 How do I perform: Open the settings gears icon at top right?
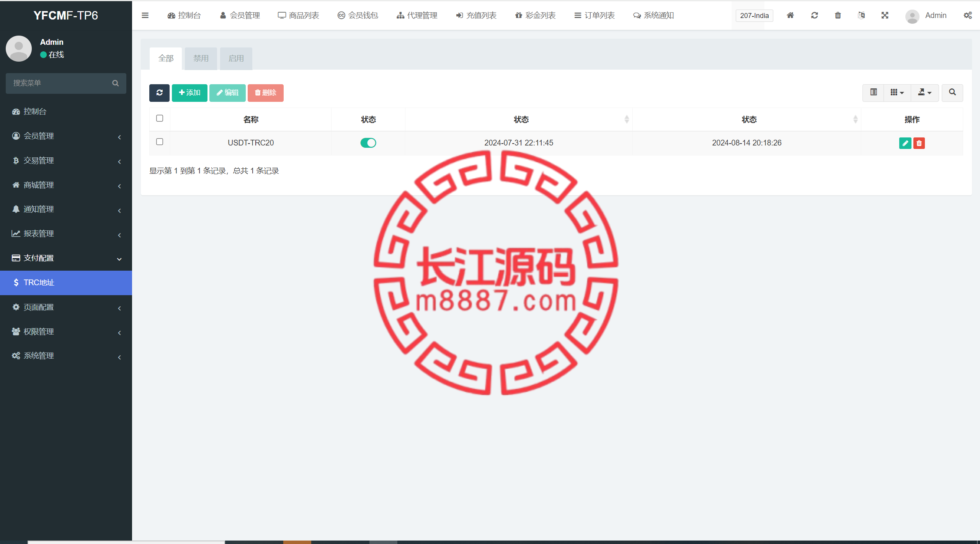tap(968, 15)
